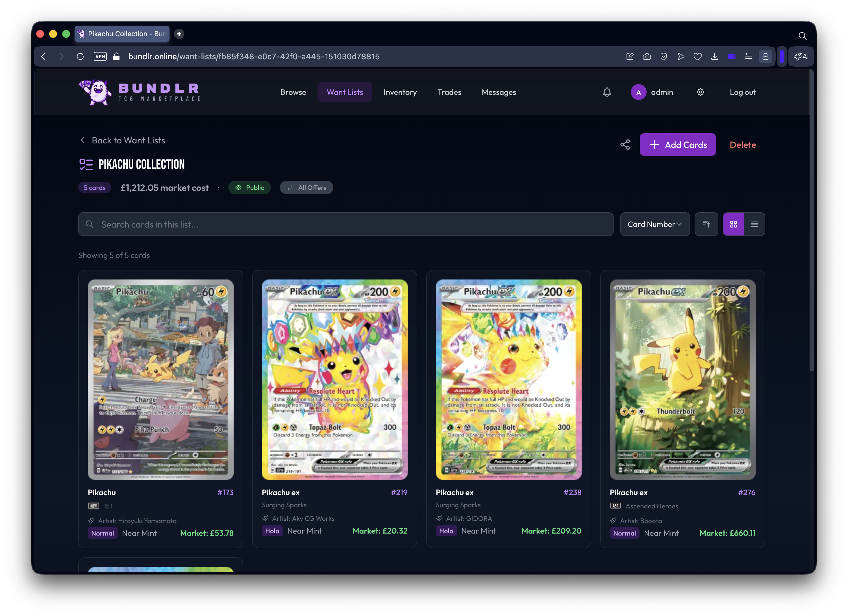The image size is (848, 616).
Task: Open Messages in navigation
Action: point(499,92)
